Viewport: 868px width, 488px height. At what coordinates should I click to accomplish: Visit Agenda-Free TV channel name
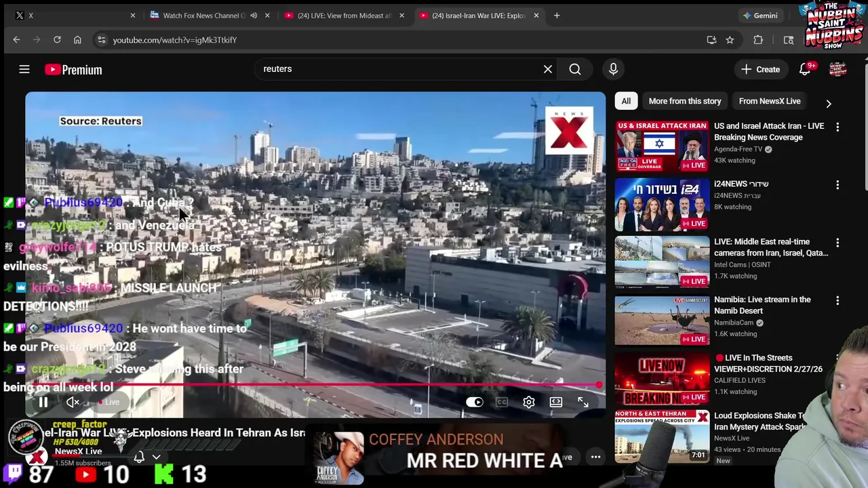pos(738,149)
